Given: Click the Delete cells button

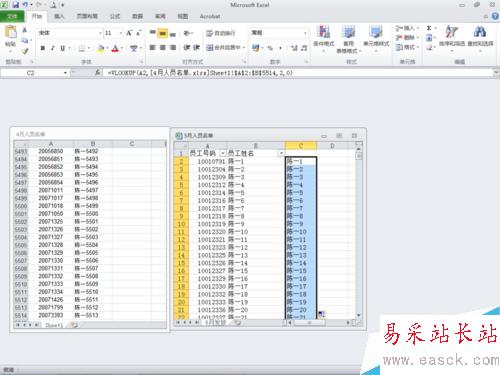Looking at the screenshot, I should [407, 38].
